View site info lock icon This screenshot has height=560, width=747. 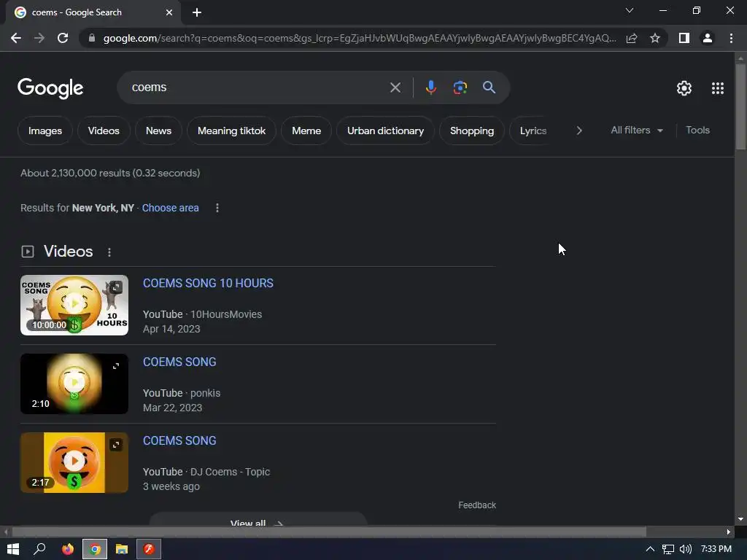point(92,38)
